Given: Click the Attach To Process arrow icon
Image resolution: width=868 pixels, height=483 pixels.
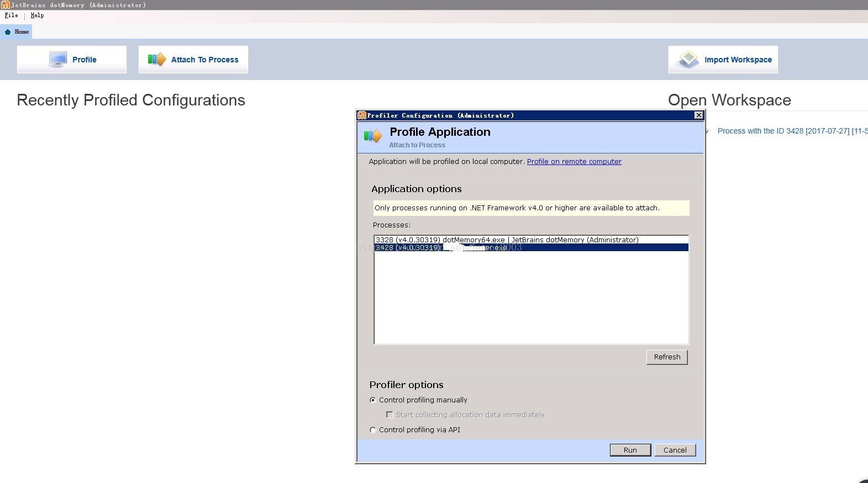Looking at the screenshot, I should coord(156,59).
